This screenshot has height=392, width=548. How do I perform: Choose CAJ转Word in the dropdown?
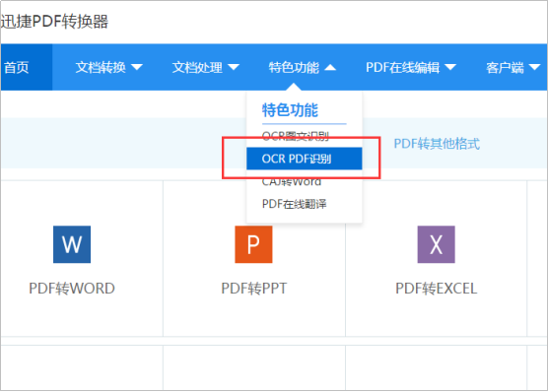292,181
